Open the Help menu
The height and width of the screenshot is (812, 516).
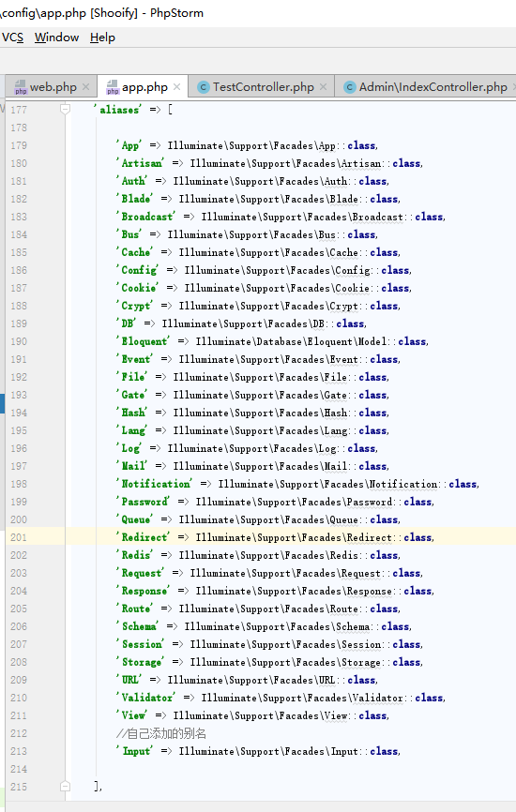point(102,38)
